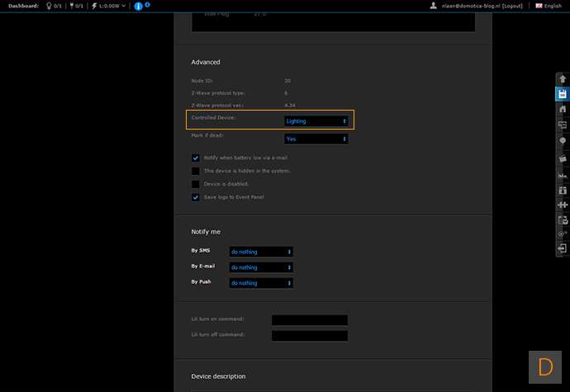Open the By SMS notification dropdown
Image resolution: width=570 pixels, height=392 pixels.
(261, 252)
